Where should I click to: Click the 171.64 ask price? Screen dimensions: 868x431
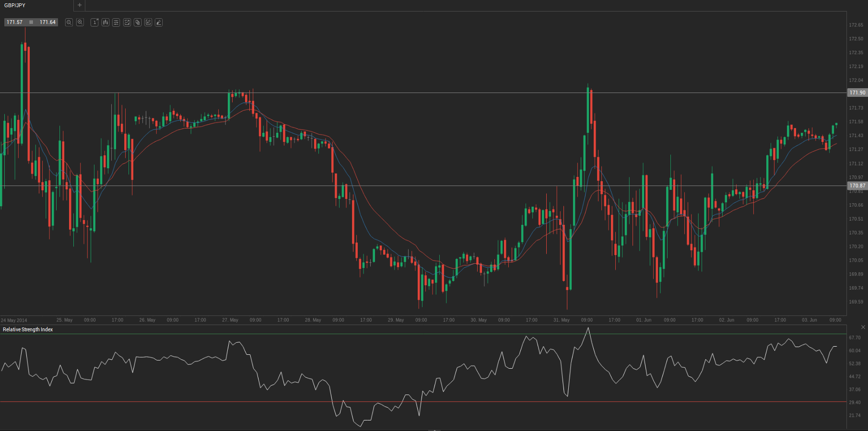[47, 23]
